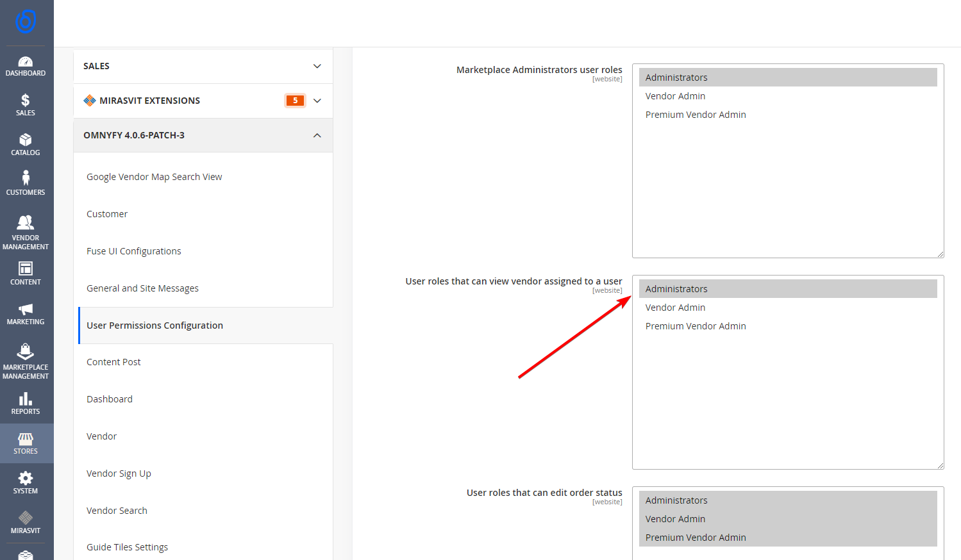Click the Magento logo at top left
This screenshot has height=560, width=961.
(x=26, y=21)
